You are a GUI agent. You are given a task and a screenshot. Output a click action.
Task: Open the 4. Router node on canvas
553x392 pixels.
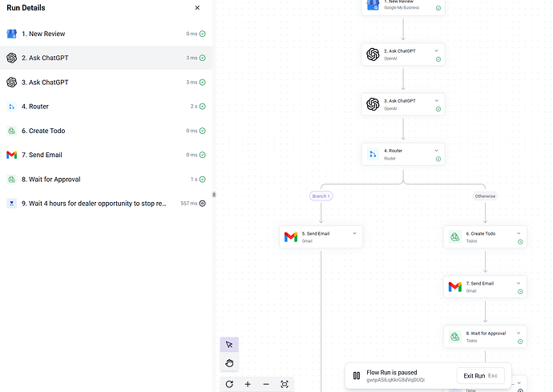(403, 154)
